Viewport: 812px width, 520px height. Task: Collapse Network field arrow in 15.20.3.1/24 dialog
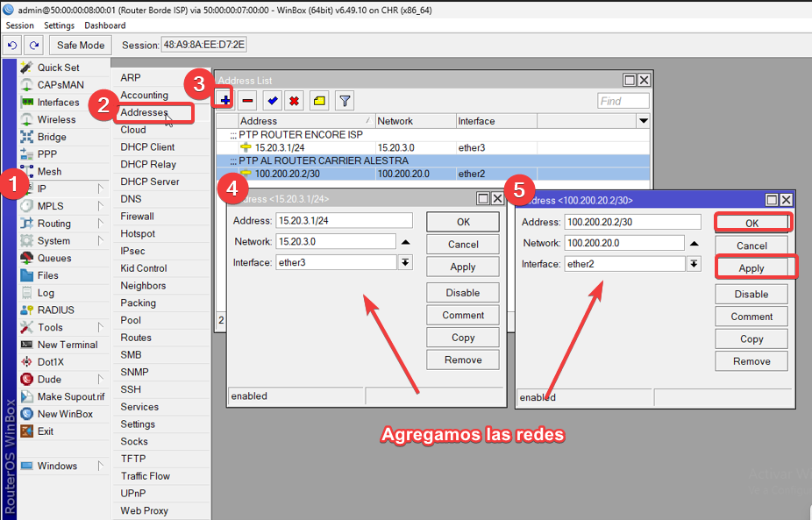[x=405, y=241]
